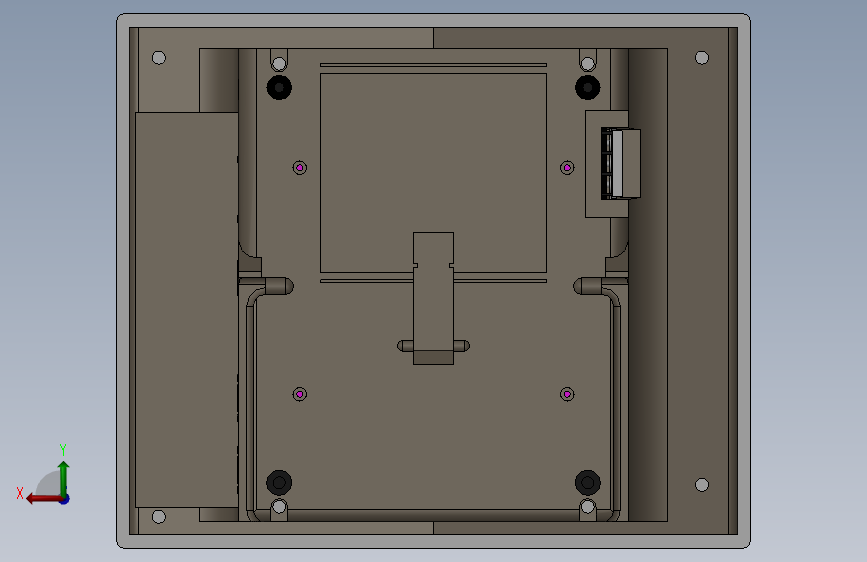Screen dimensions: 867x562
Task: Select the lower-left black rubber foot
Action: point(279,482)
